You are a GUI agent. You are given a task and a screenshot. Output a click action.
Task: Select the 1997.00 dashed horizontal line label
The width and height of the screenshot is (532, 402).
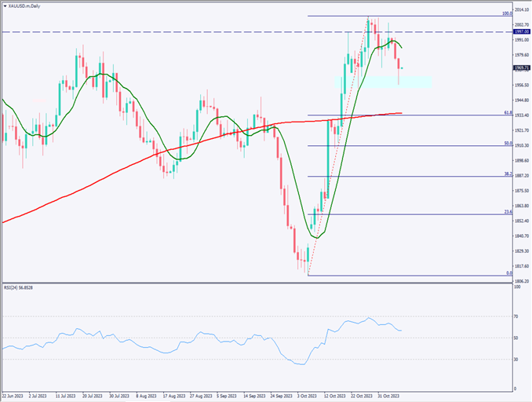522,31
